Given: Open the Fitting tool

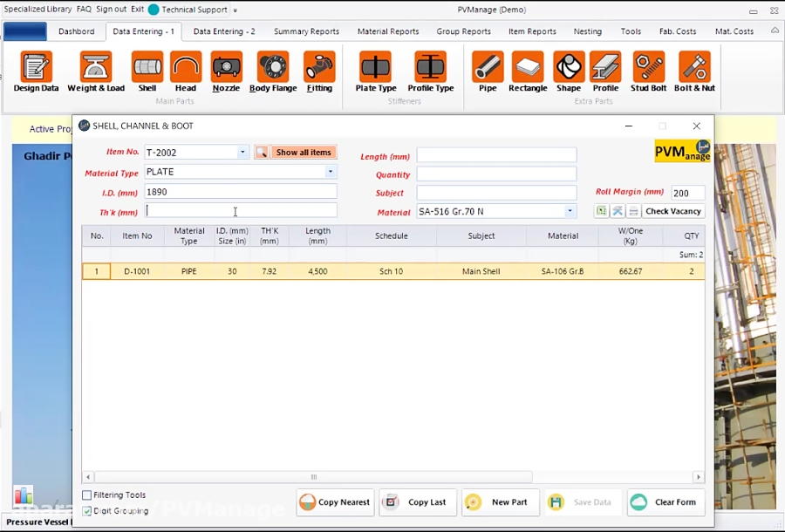Looking at the screenshot, I should click(x=319, y=72).
